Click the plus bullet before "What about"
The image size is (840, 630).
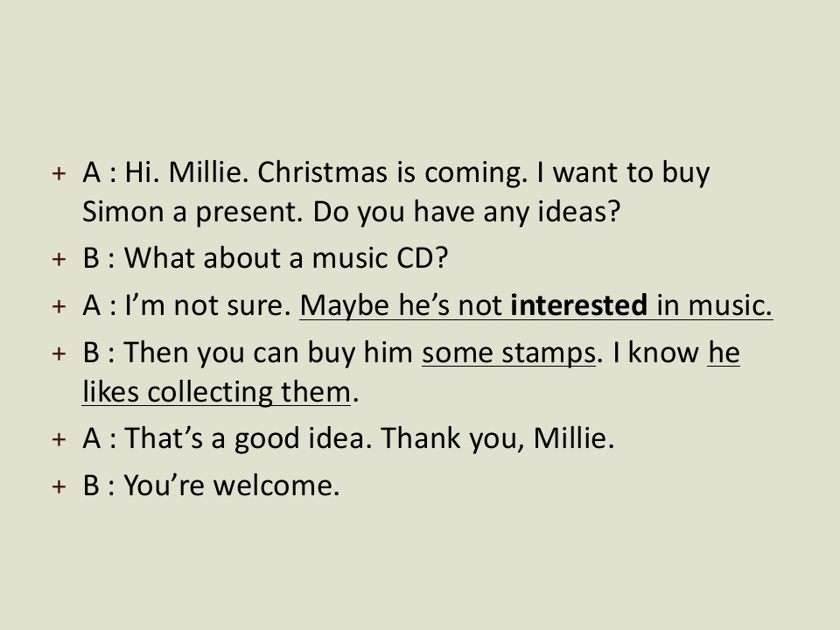pos(59,259)
